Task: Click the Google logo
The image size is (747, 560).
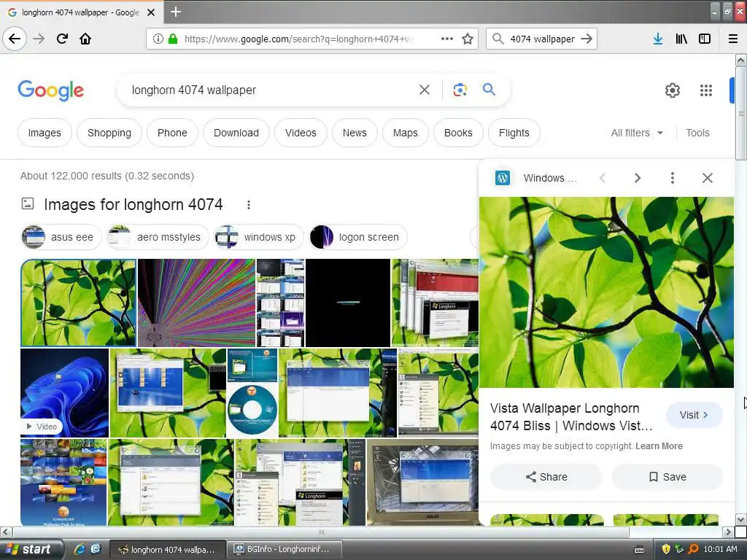Action: point(50,90)
